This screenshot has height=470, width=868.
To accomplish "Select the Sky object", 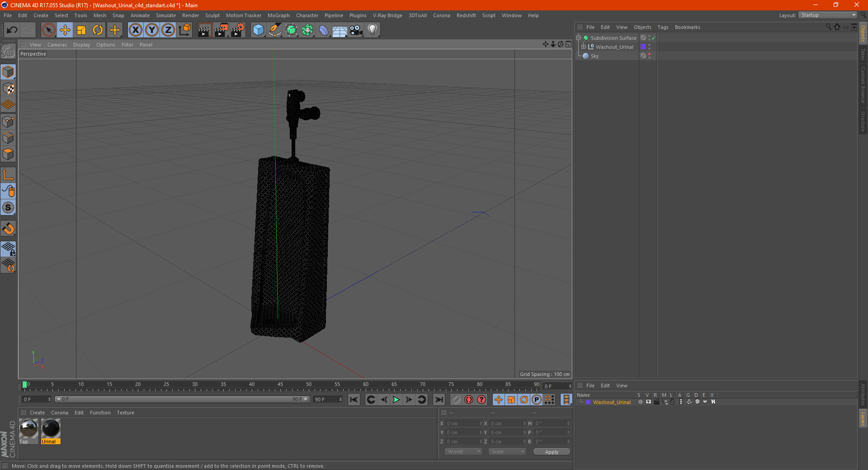I will pyautogui.click(x=594, y=56).
